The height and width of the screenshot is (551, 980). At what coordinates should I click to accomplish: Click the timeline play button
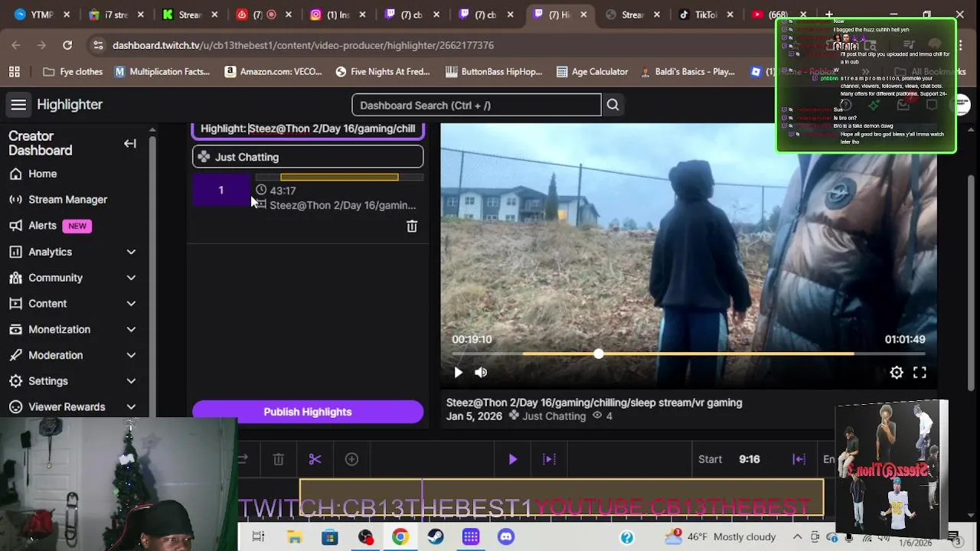[513, 459]
